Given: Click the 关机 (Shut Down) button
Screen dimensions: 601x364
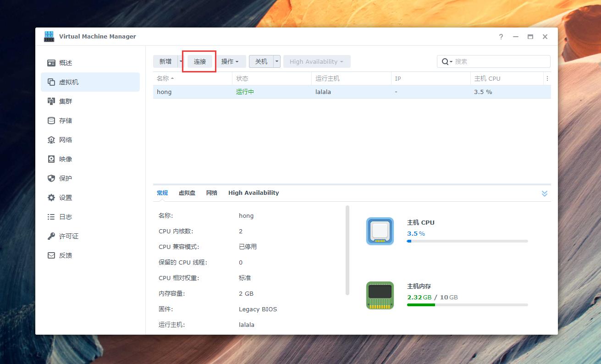Looking at the screenshot, I should point(261,61).
